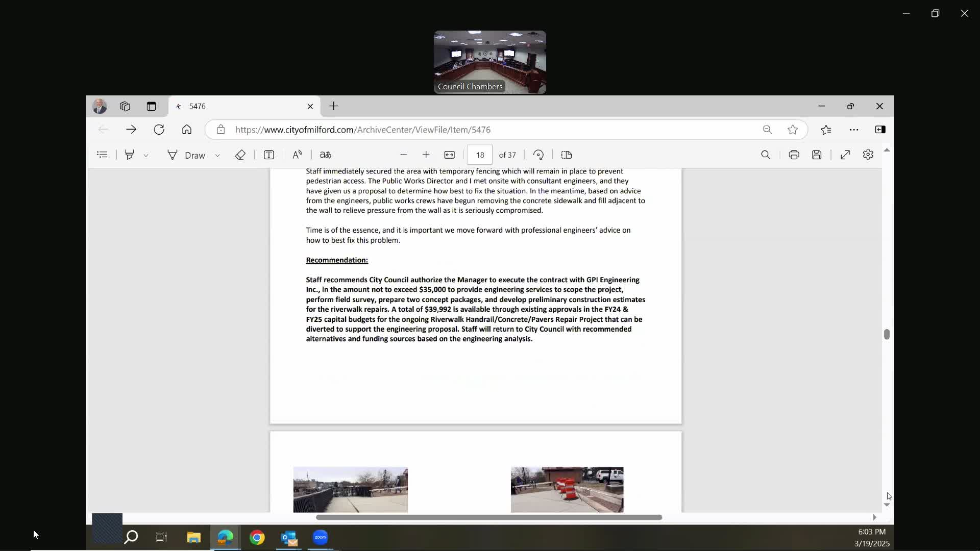Toggle the browser sidebar panel button

tap(880, 130)
